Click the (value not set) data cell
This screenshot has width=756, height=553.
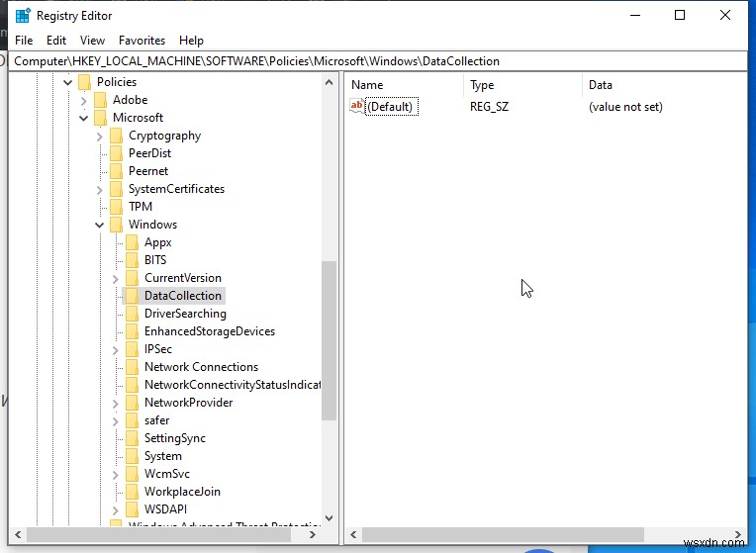click(625, 107)
